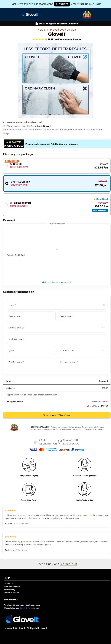Viewport: 111px width, 644px height.
Task: Focus the Zip/Postcode field
Action: click(31, 362)
